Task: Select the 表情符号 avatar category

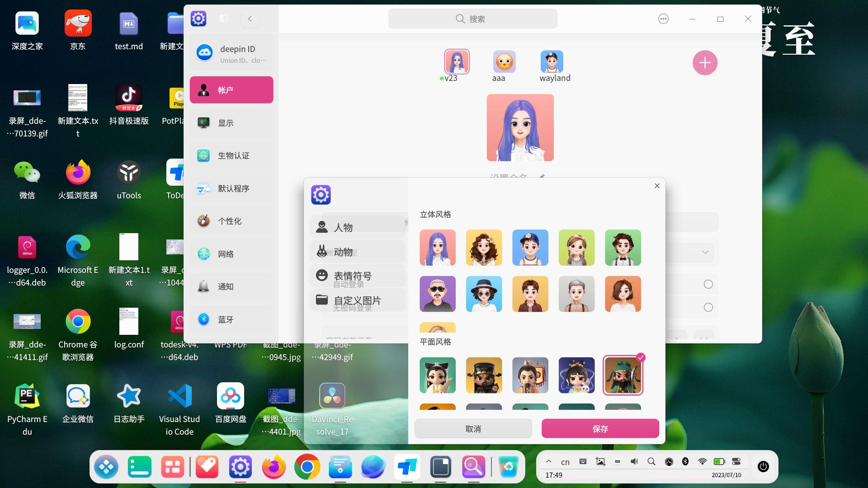Action: pos(357,276)
